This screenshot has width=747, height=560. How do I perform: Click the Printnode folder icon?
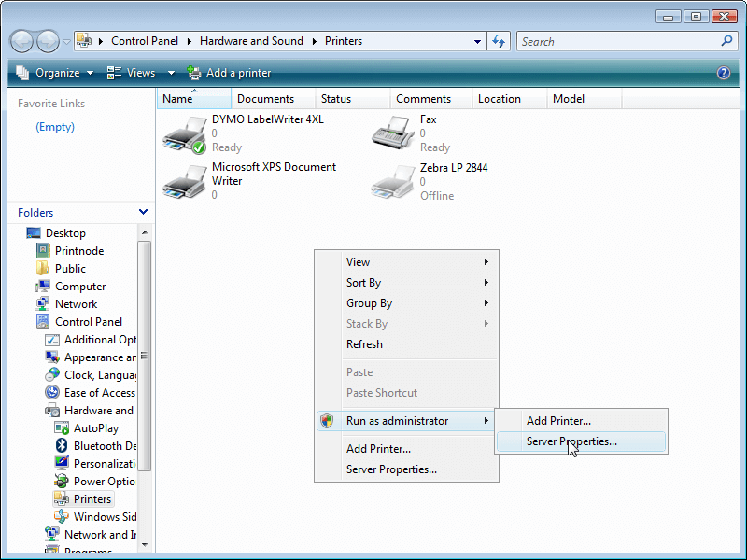[x=43, y=250]
